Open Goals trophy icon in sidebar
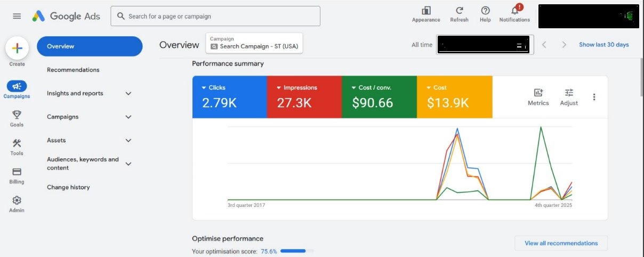The height and width of the screenshot is (257, 644). [x=17, y=115]
